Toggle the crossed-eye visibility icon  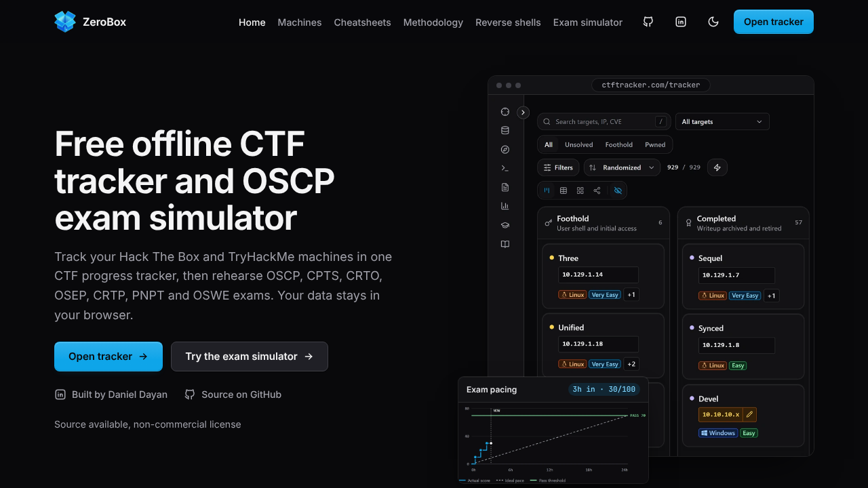tap(618, 190)
